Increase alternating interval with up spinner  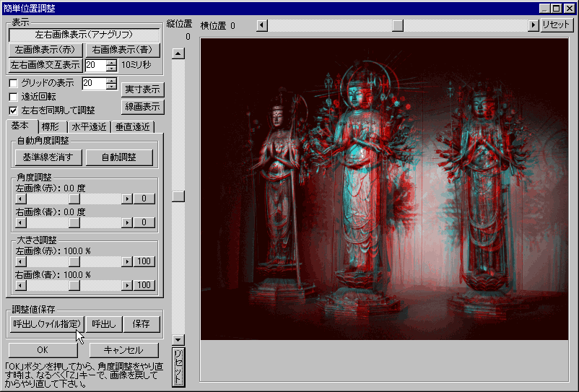click(111, 62)
